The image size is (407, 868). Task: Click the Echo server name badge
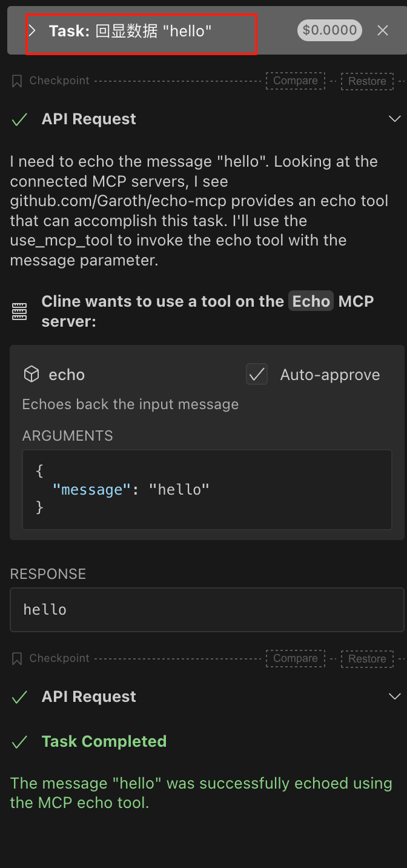coord(311,301)
